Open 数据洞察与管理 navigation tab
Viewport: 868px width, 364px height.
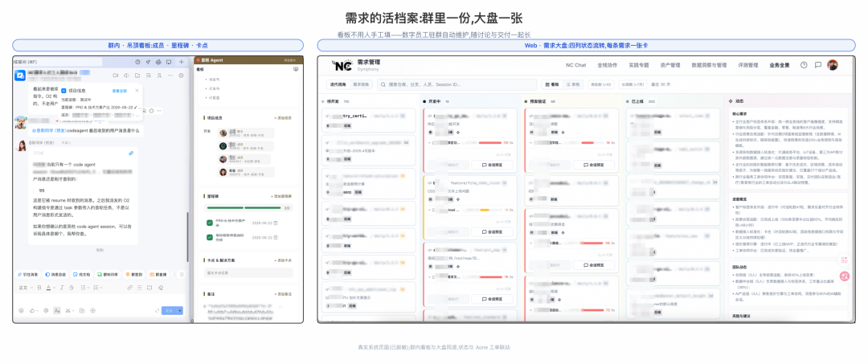[709, 65]
